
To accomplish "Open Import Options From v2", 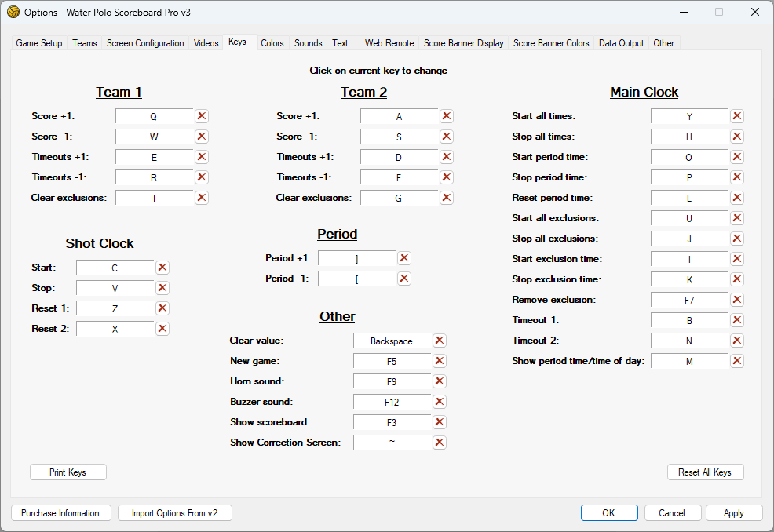I will [x=175, y=513].
